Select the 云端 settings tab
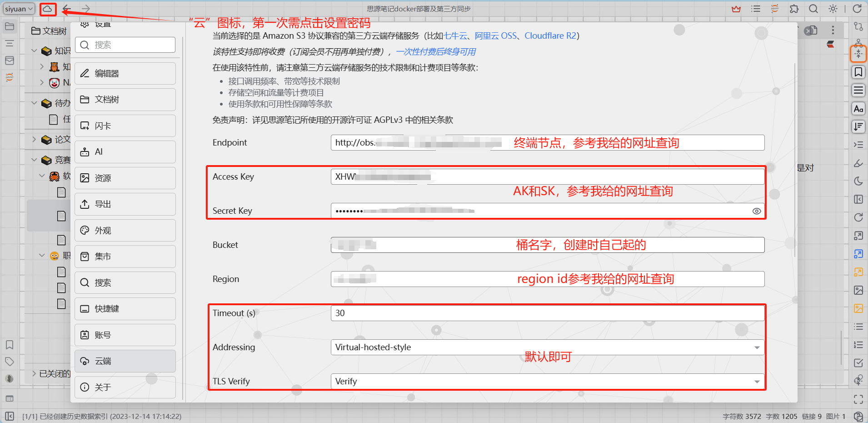 tap(125, 361)
